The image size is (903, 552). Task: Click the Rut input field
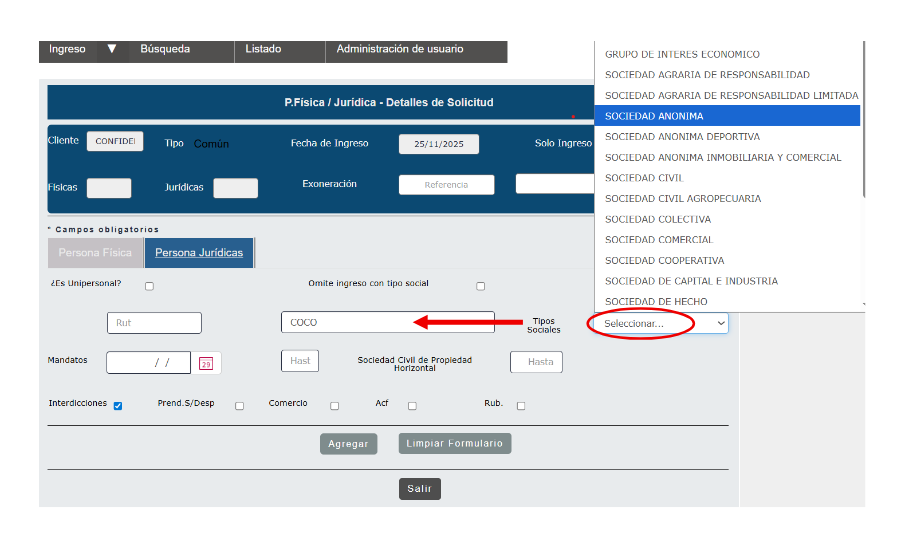point(154,323)
